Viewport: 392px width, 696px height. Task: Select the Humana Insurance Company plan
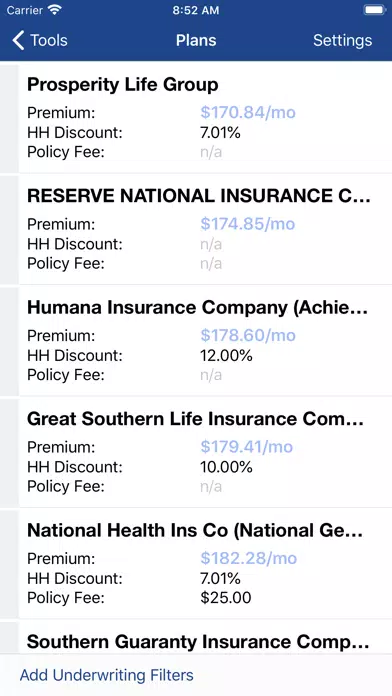point(205,341)
